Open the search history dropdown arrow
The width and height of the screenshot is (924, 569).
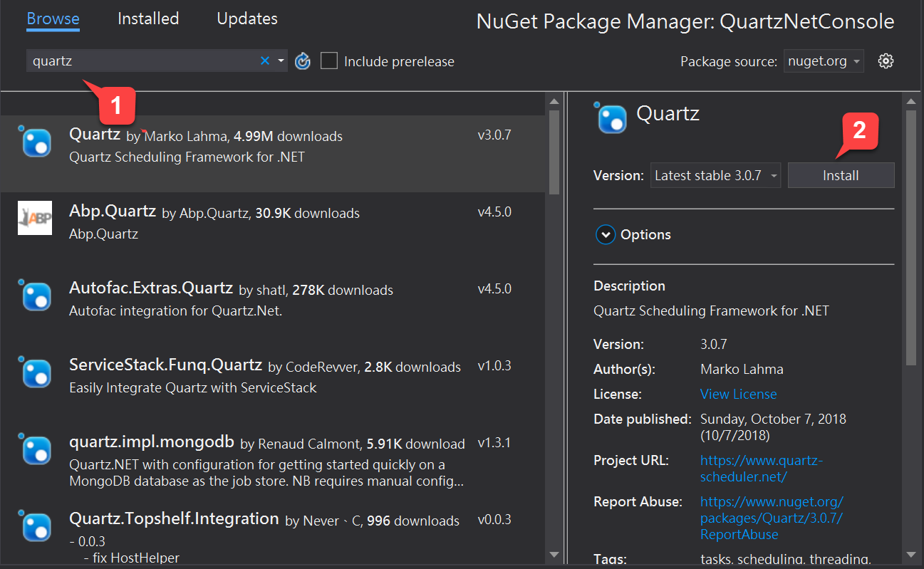[281, 61]
